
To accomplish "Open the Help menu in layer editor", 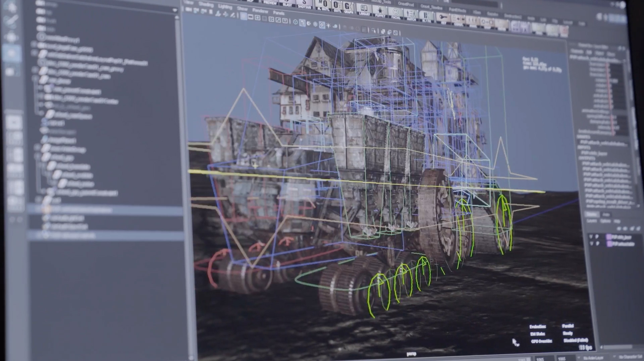I will (x=616, y=222).
